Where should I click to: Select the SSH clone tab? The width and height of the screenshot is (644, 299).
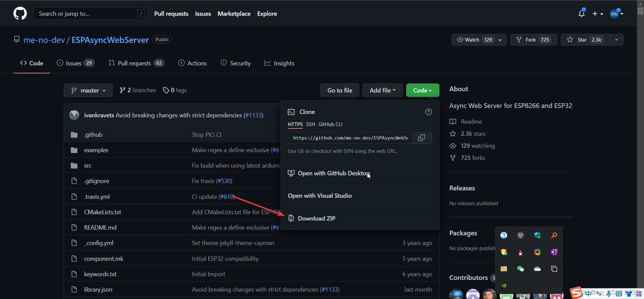coord(311,124)
